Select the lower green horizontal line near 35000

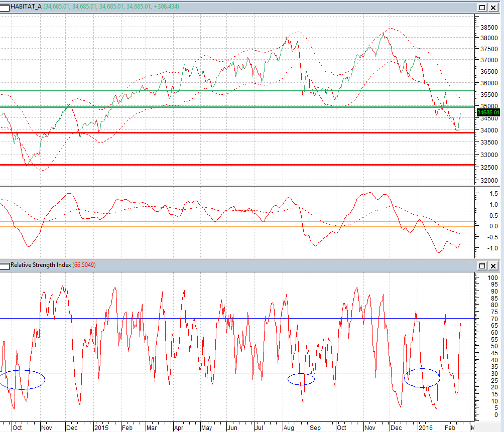click(237, 107)
